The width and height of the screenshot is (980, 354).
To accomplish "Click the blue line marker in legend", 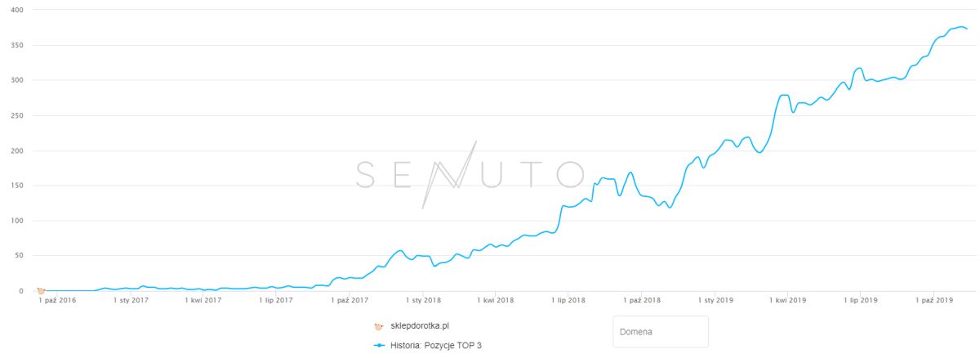I will pos(379,345).
